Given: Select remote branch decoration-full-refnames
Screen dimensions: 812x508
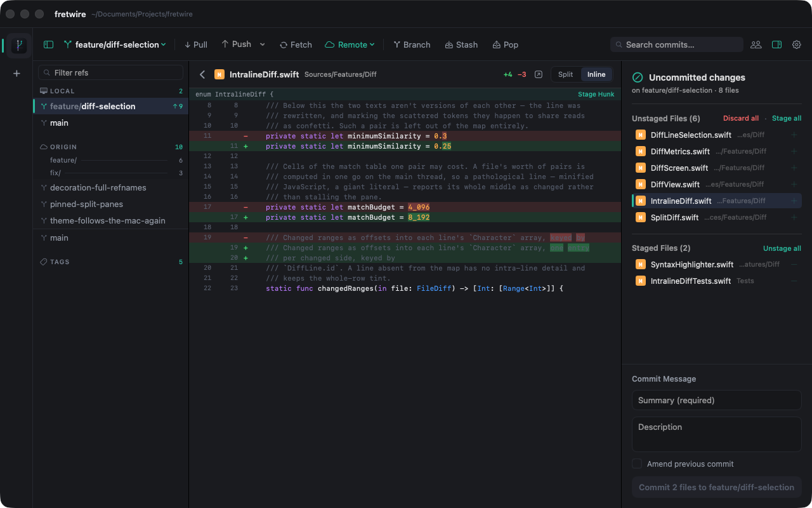Looking at the screenshot, I should click(x=110, y=187).
